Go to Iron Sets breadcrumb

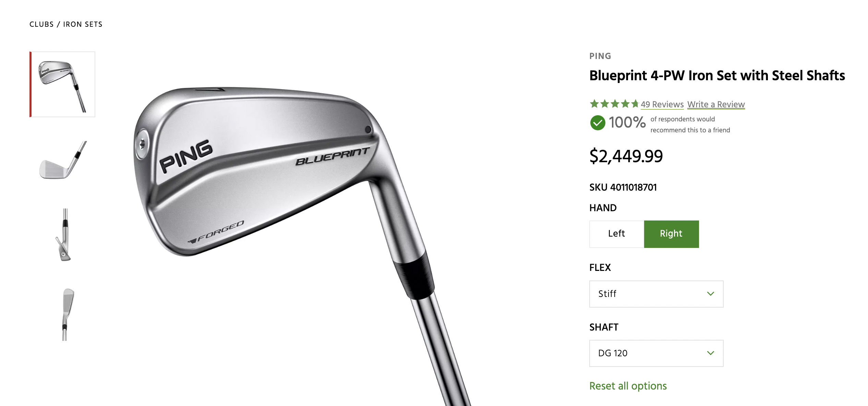coord(83,24)
